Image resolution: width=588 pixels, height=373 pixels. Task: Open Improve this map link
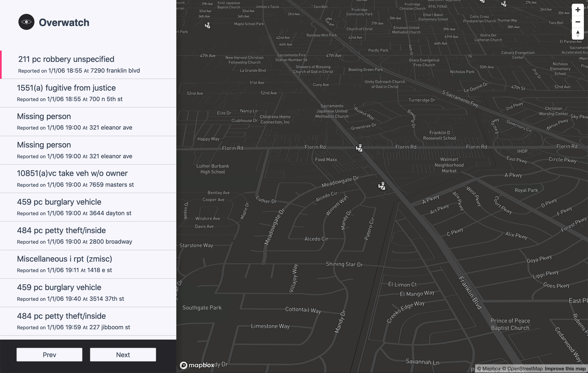(x=565, y=369)
